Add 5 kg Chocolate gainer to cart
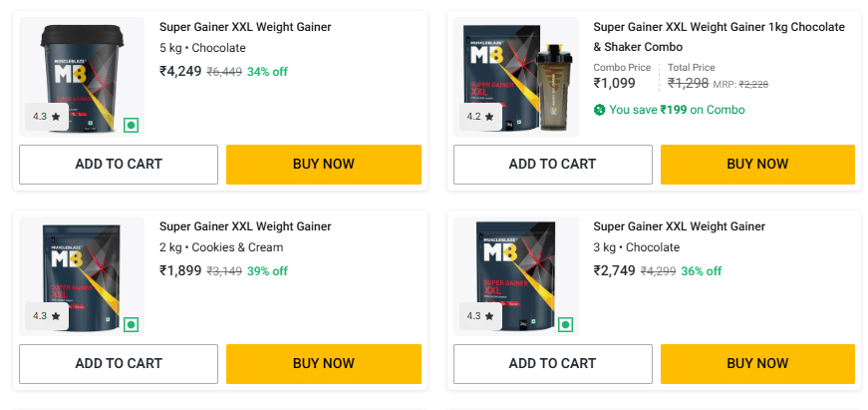Screen dimensions: 868x410 119,165
